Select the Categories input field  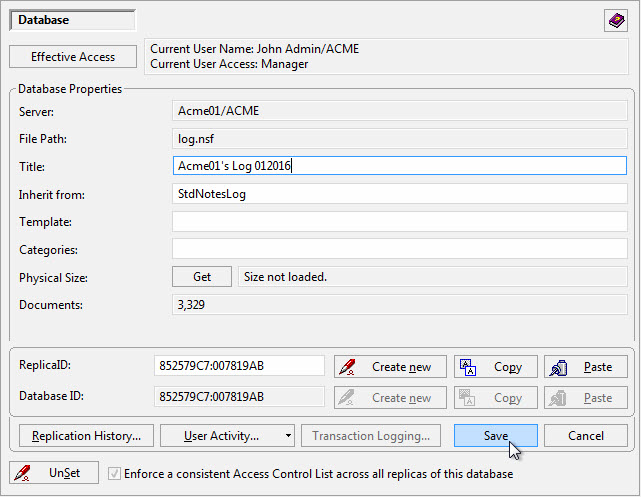(399, 249)
